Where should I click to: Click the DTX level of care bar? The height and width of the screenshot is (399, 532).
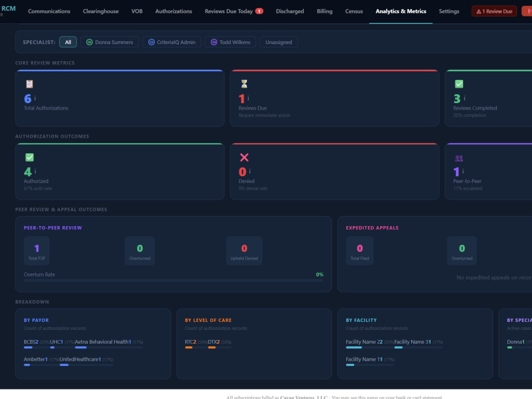220,347
